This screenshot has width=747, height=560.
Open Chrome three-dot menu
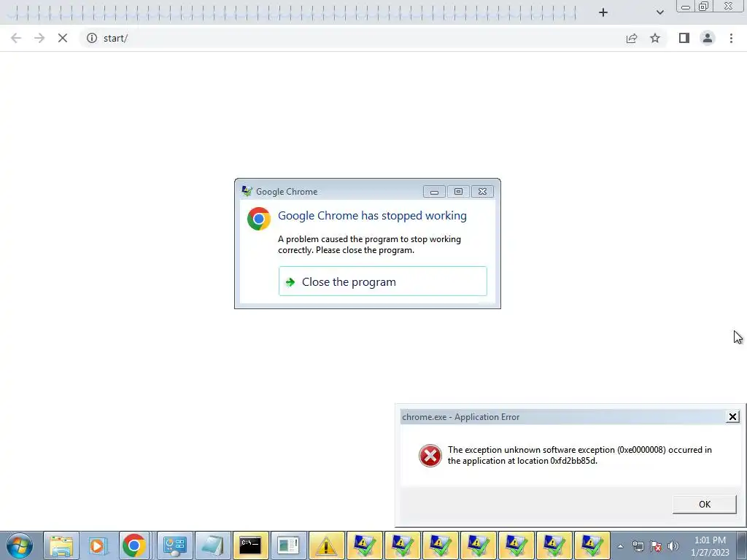tap(731, 38)
